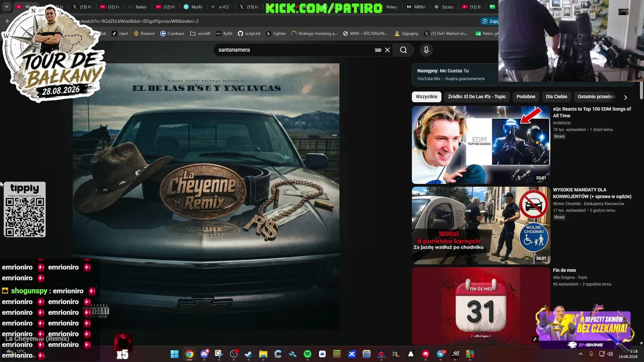Click the browser address bar URL
This screenshot has height=362, width=644.
139,21
